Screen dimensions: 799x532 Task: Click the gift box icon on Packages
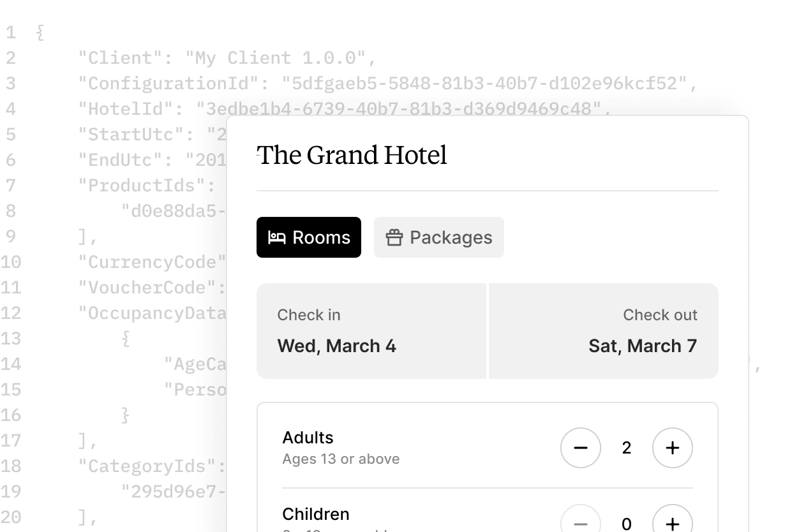click(x=394, y=238)
